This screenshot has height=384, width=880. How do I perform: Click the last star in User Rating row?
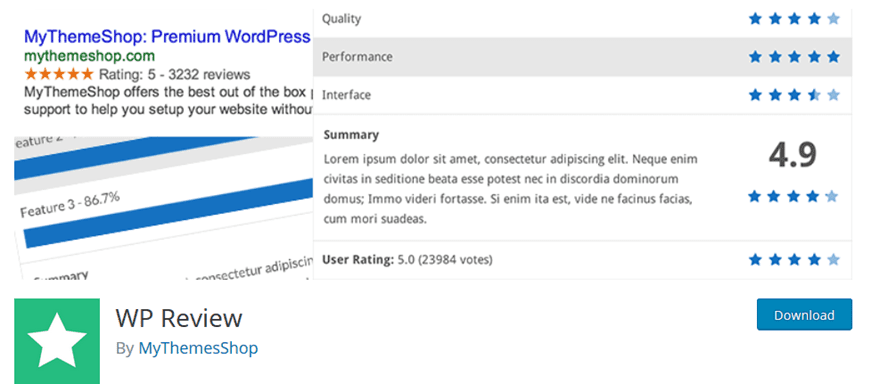833,259
